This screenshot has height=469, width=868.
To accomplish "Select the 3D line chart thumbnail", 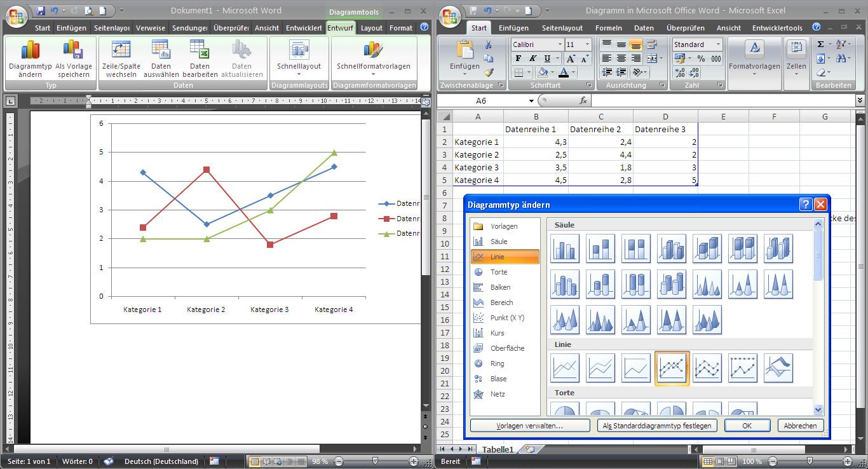I will pyautogui.click(x=778, y=367).
